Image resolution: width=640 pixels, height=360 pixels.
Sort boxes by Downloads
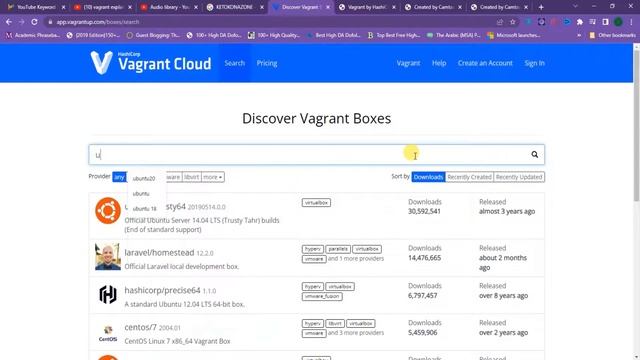428,177
